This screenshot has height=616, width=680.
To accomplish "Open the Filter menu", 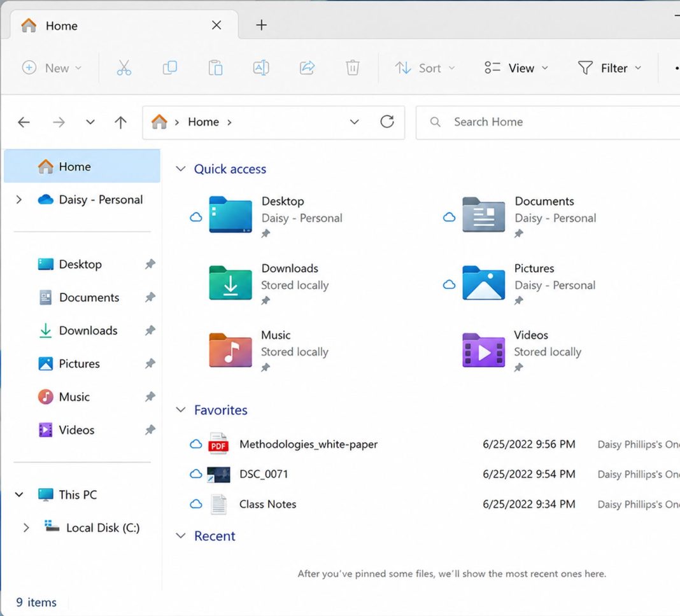I will [x=609, y=68].
